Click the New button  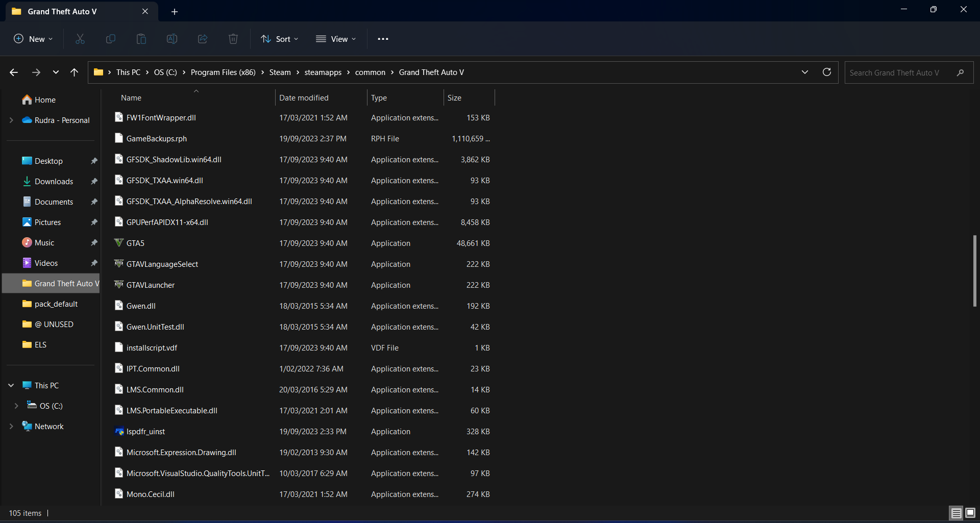33,39
